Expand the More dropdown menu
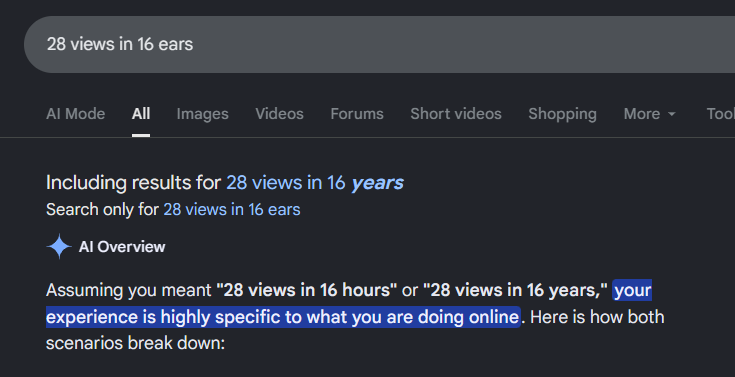Screen dimensions: 735x377 click(x=649, y=114)
